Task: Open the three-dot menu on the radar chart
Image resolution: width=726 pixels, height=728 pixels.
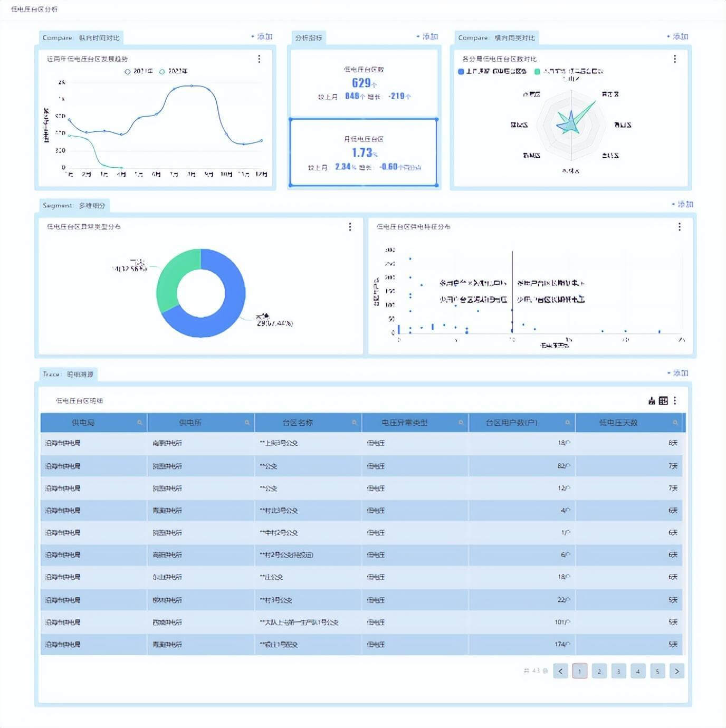Action: click(x=675, y=59)
